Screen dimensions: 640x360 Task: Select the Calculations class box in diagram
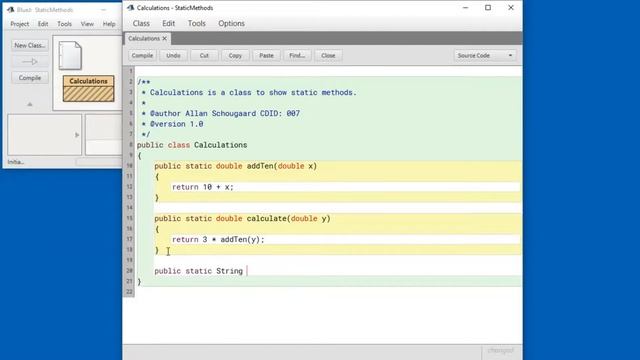point(89,88)
